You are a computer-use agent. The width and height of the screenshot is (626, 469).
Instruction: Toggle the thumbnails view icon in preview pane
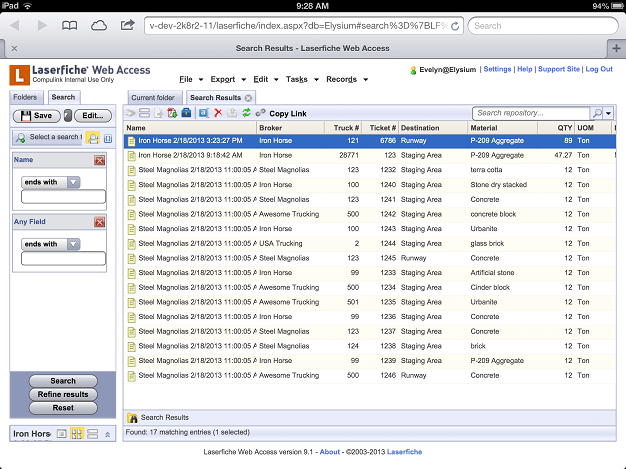(77, 434)
